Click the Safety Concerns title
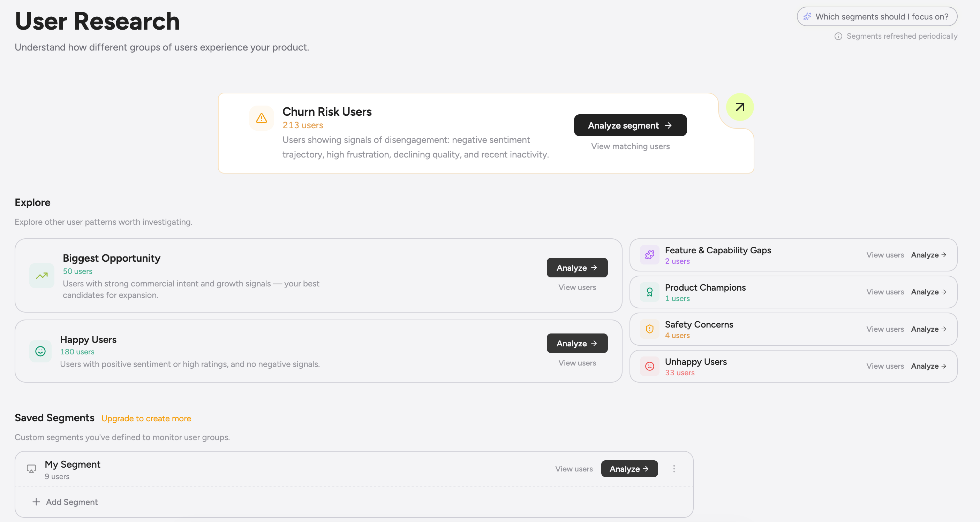Viewport: 980px width, 522px height. [699, 324]
